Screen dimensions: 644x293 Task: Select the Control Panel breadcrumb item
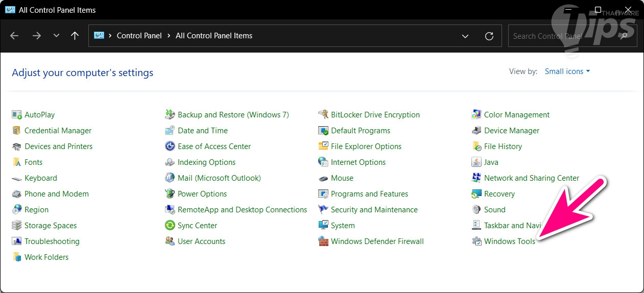click(x=139, y=36)
